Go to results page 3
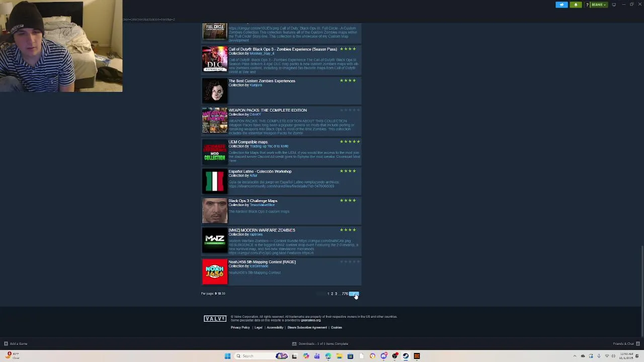Image resolution: width=644 pixels, height=362 pixels. [x=336, y=294]
